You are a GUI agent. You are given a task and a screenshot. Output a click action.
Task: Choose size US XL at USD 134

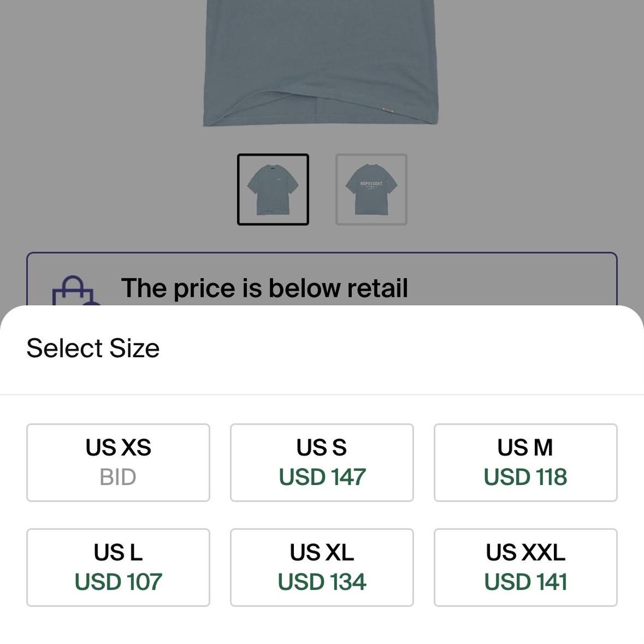click(x=322, y=568)
